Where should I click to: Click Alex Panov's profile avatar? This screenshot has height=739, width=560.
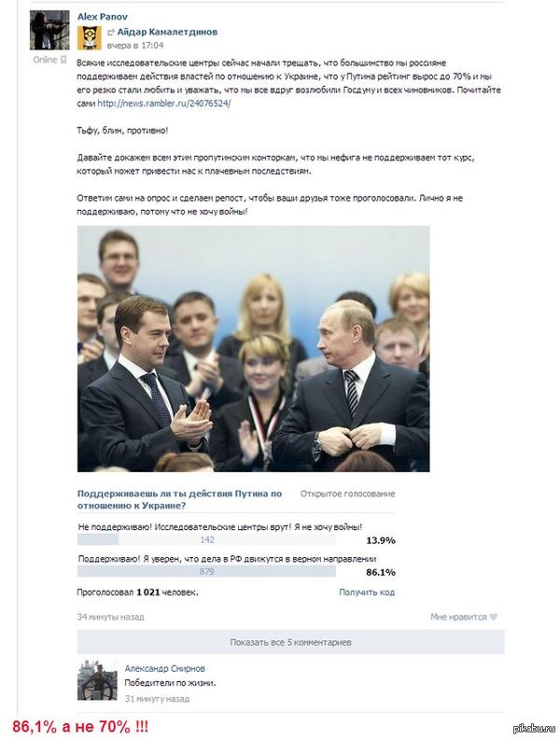49,30
